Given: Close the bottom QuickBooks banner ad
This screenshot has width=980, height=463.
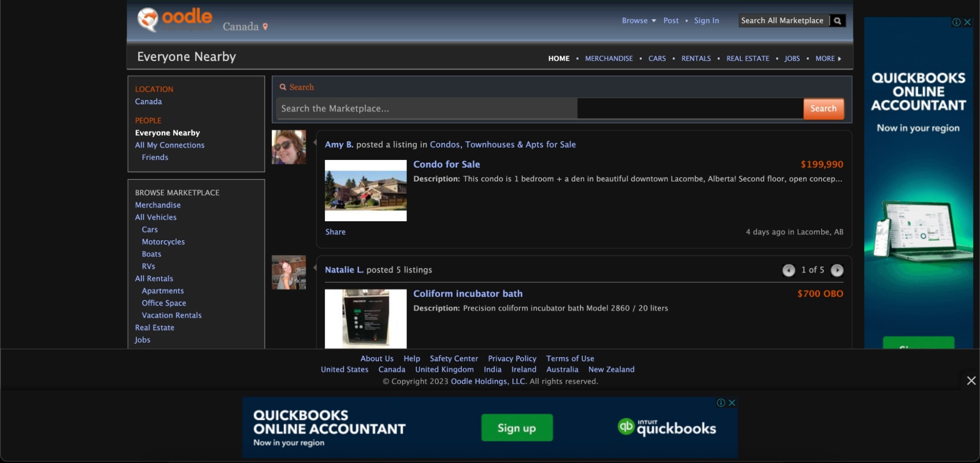Looking at the screenshot, I should 732,403.
